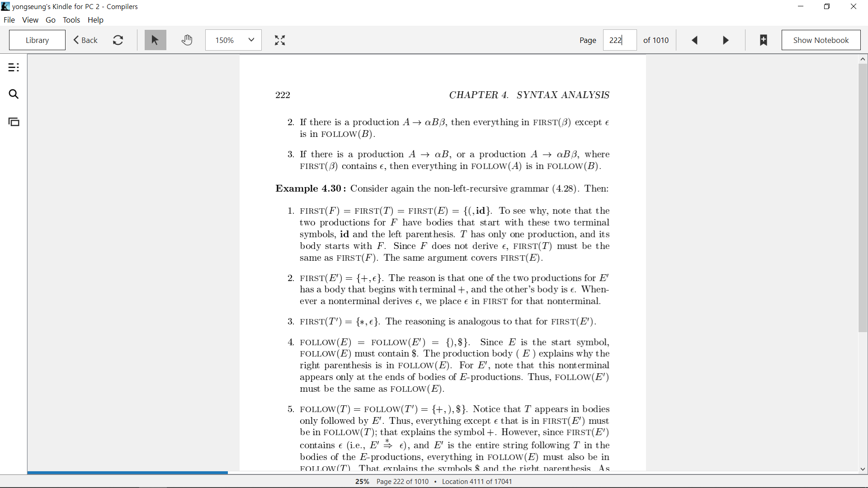
Task: Click 'Location 4111 of 17041' status text
Action: click(x=477, y=482)
